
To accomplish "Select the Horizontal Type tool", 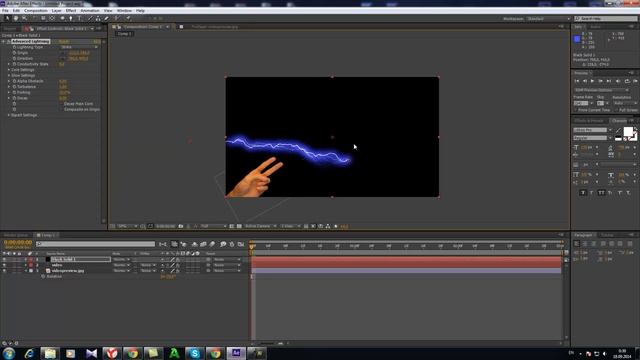I will tap(80, 18).
